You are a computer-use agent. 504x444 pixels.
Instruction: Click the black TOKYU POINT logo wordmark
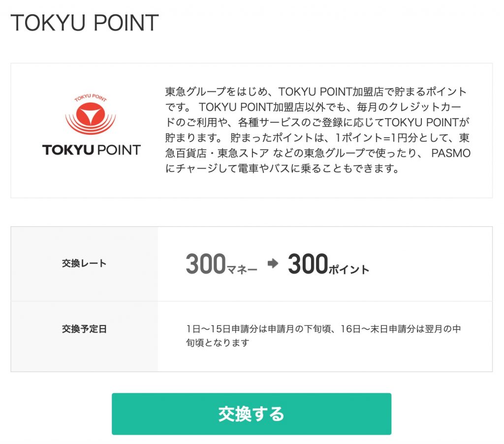(x=91, y=149)
